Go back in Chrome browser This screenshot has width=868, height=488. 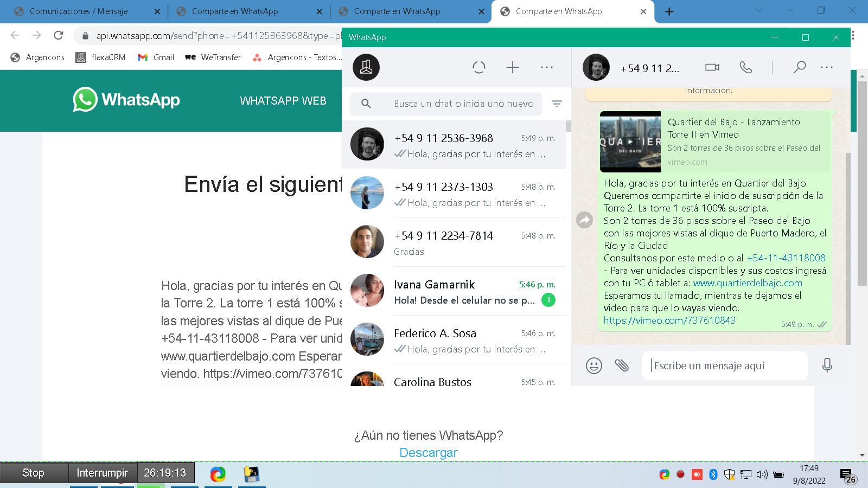(x=15, y=35)
